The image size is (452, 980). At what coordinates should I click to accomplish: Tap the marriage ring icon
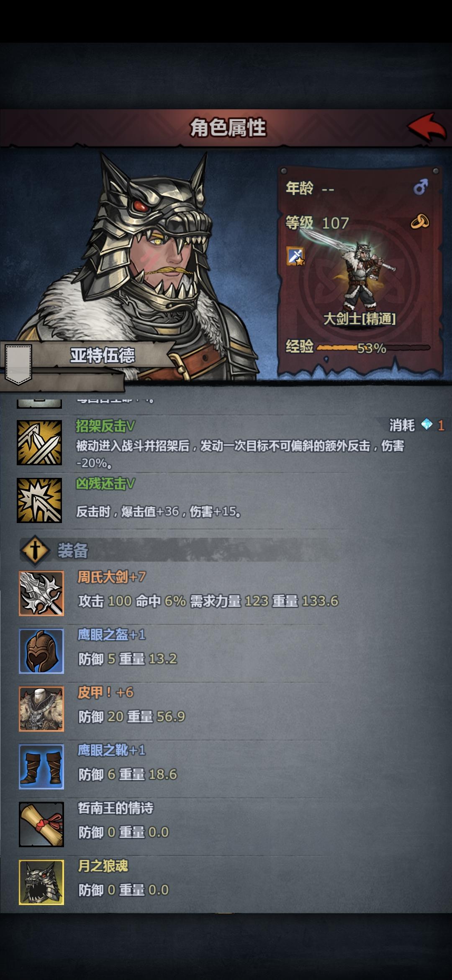click(x=420, y=221)
